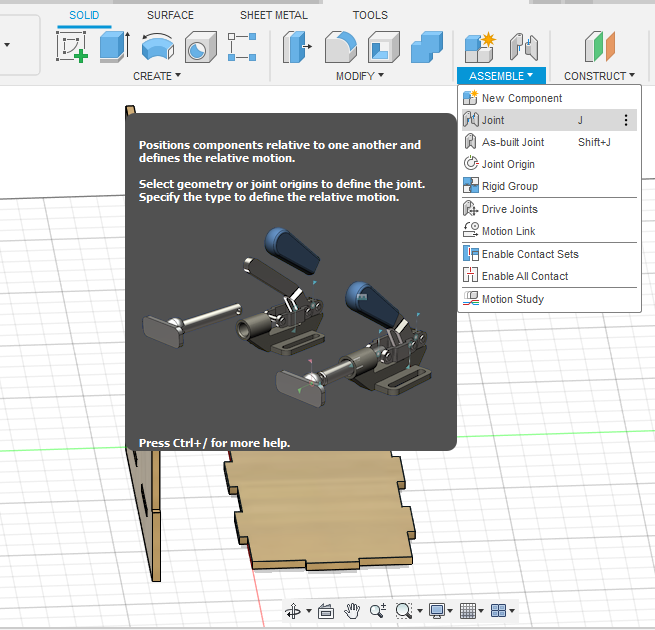
Task: Click the Viewports layout icon
Action: pyautogui.click(x=498, y=611)
